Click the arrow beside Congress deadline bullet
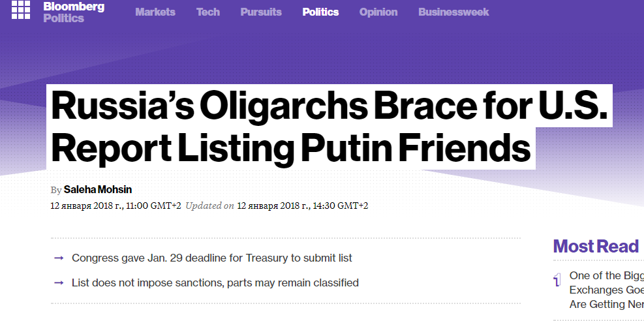644x321 pixels. click(x=59, y=258)
